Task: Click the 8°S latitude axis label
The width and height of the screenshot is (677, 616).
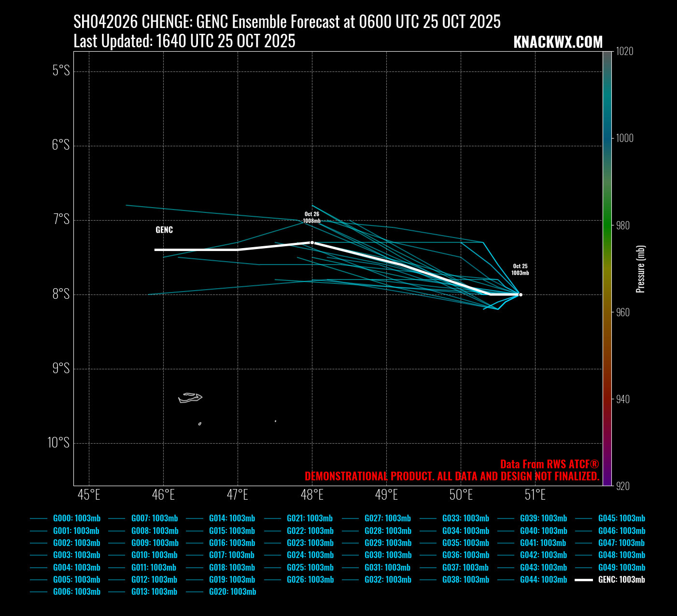Action: tap(61, 294)
